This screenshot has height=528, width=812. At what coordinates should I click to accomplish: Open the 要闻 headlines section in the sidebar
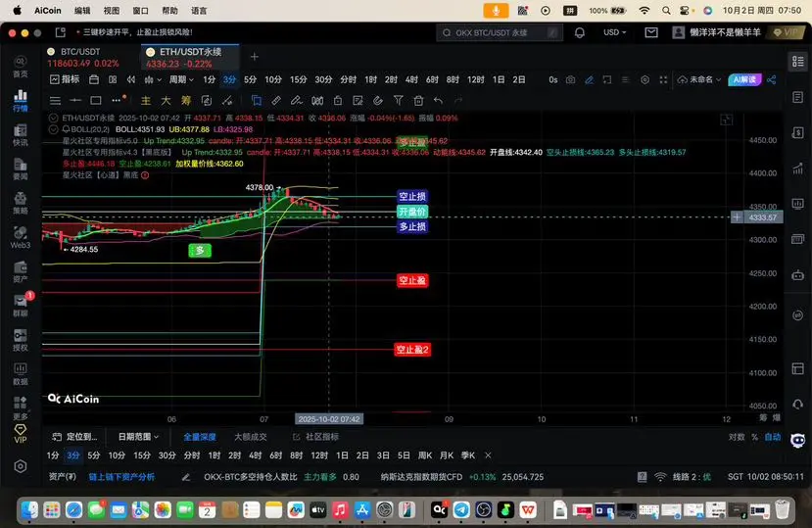tap(21, 168)
